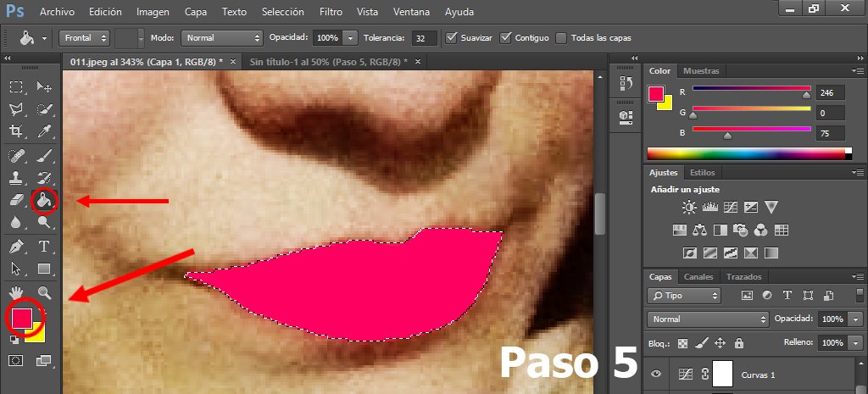Filter layers by type layers
This screenshot has height=394, width=868.
(x=787, y=295)
